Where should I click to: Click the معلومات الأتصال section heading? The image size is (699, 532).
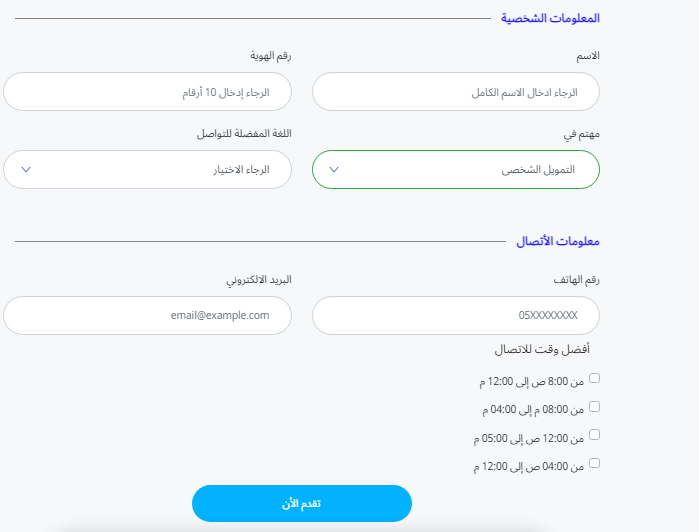click(x=557, y=241)
